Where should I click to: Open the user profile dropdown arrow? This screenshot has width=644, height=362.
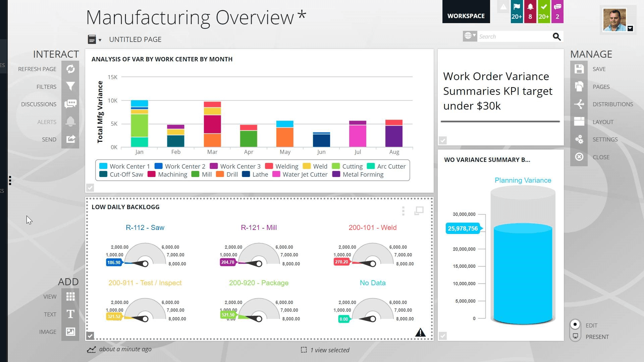(630, 28)
